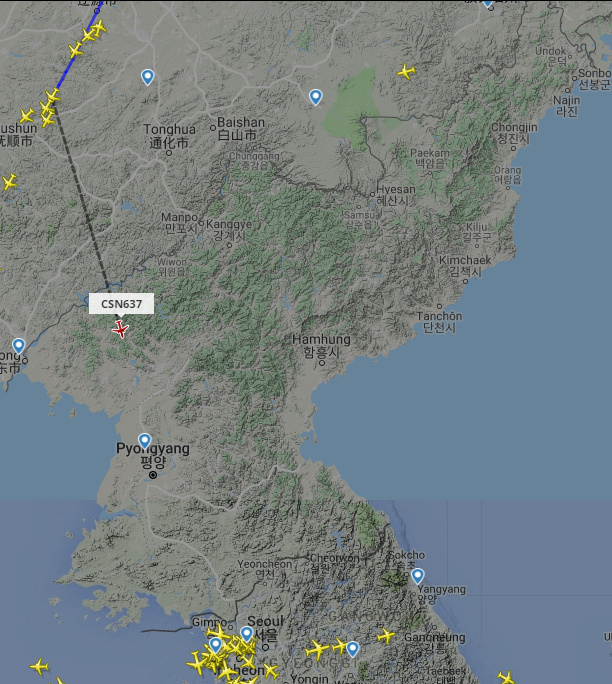Click the airport pin near Gimpo
The image size is (612, 684).
click(x=215, y=645)
